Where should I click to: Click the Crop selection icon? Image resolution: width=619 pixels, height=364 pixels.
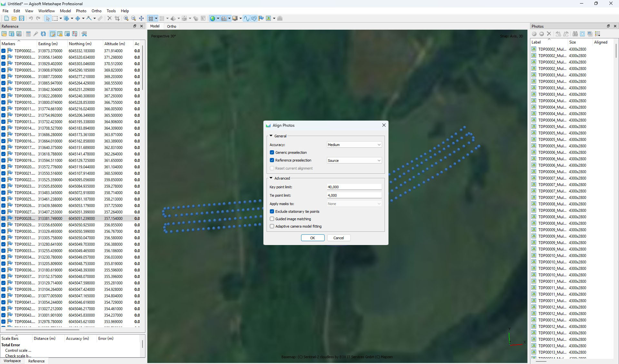(117, 18)
